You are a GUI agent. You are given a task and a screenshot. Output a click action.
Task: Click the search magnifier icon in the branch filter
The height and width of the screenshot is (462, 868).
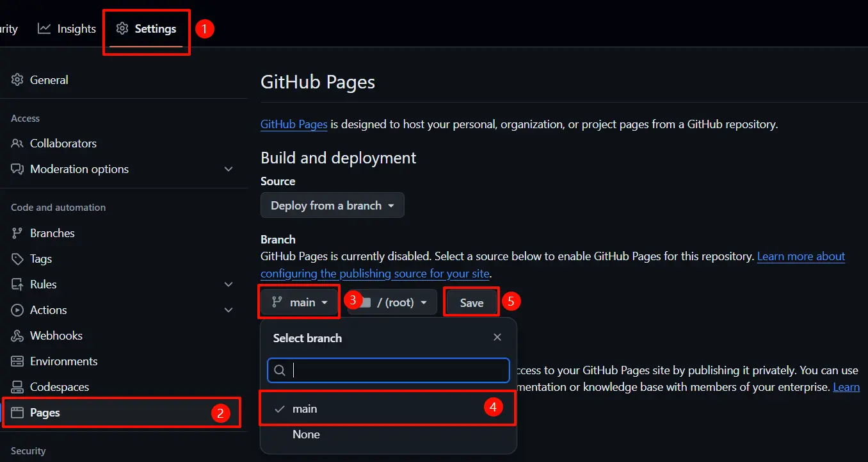coord(280,370)
